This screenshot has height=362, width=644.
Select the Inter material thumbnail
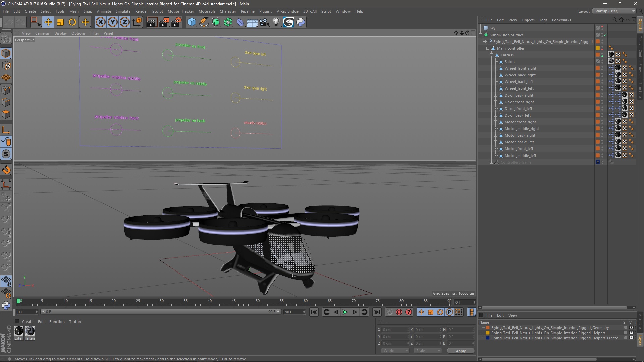click(30, 331)
